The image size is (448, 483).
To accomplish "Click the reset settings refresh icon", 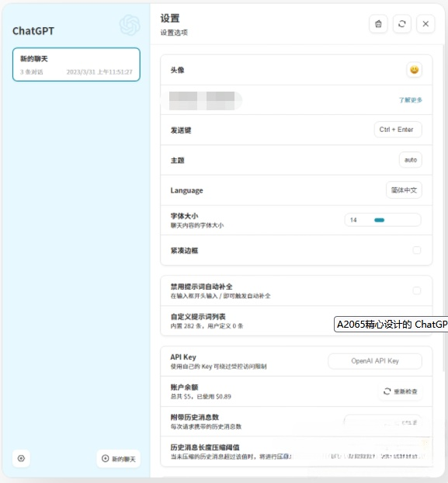I will click(x=402, y=24).
